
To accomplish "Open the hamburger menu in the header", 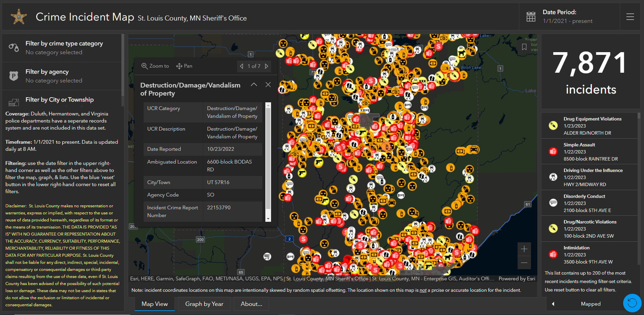I will tap(630, 17).
